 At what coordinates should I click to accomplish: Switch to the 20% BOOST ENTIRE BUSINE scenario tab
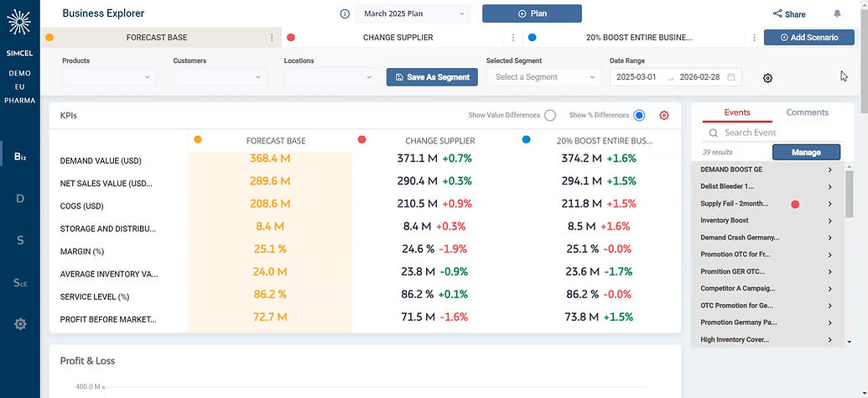pos(639,38)
